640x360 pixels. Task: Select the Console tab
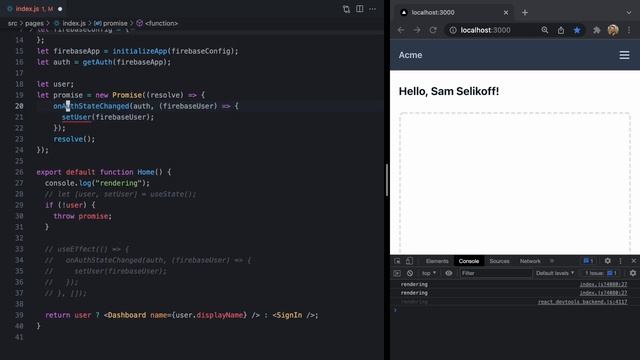coord(469,261)
